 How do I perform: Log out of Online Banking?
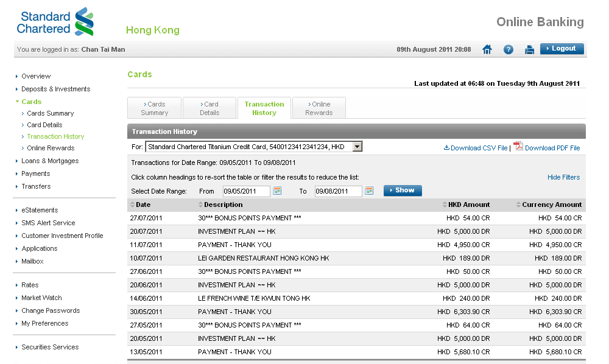(x=561, y=49)
